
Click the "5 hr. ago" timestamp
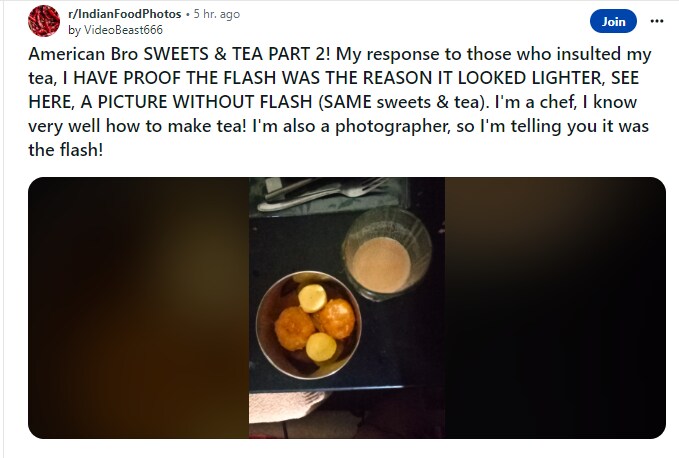click(x=219, y=14)
